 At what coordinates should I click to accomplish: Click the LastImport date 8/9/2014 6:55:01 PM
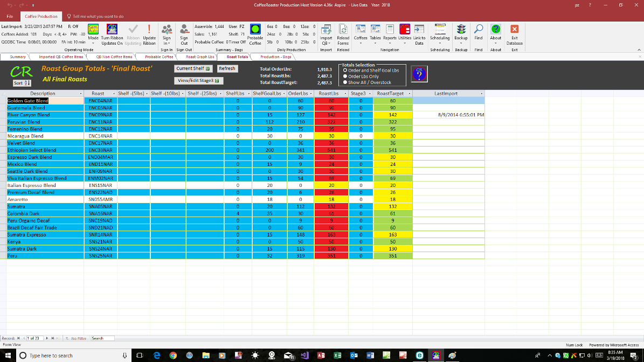(x=461, y=115)
